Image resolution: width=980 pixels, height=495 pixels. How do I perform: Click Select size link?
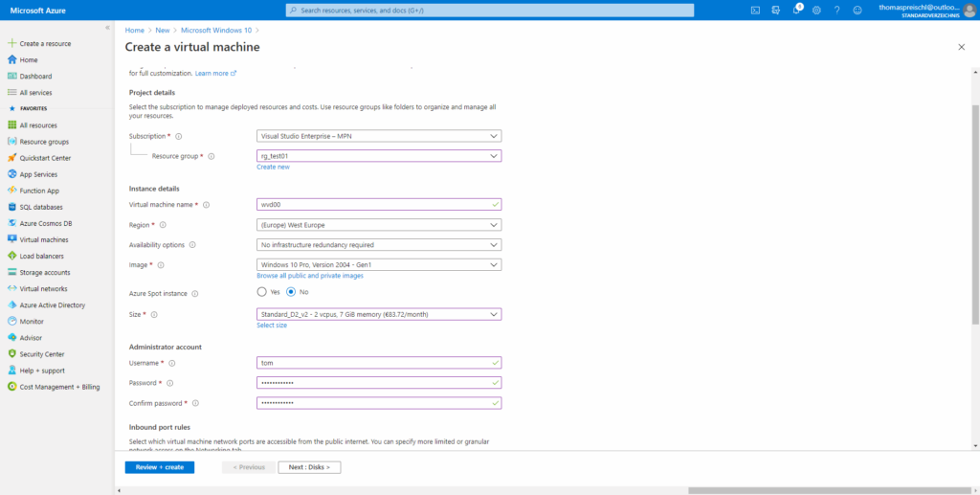[x=272, y=325]
